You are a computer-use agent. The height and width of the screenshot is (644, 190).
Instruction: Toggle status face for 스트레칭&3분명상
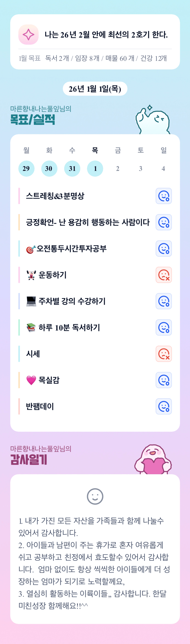pos(164,196)
